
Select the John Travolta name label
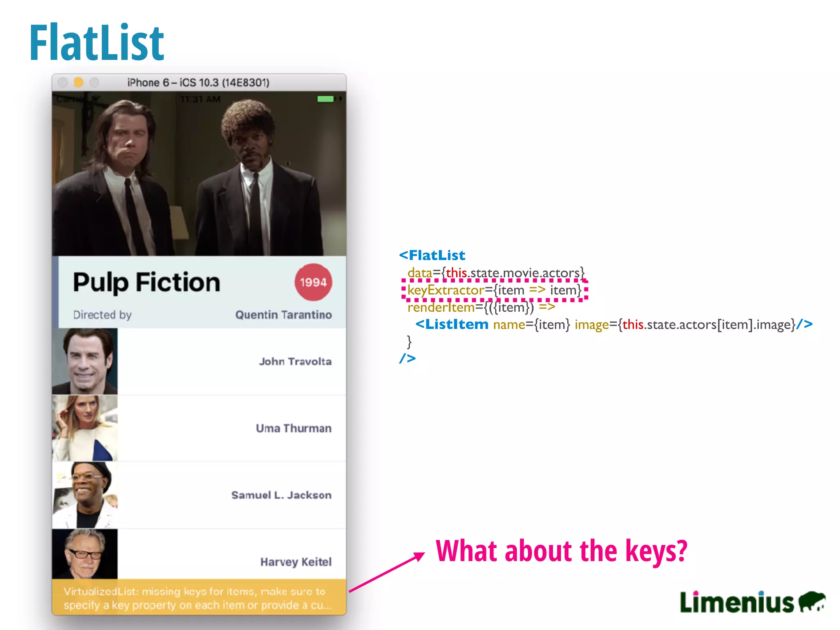[295, 361]
